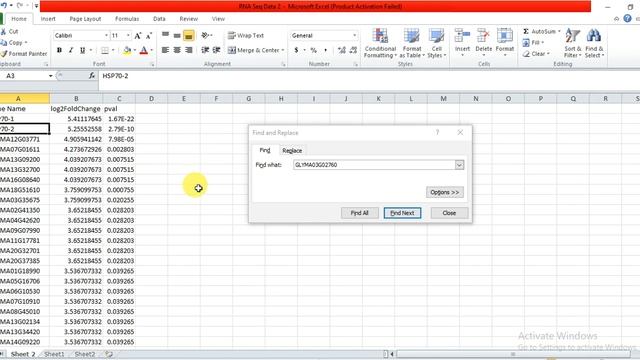
Task: Switch to Replace tab in dialog
Action: click(x=292, y=151)
